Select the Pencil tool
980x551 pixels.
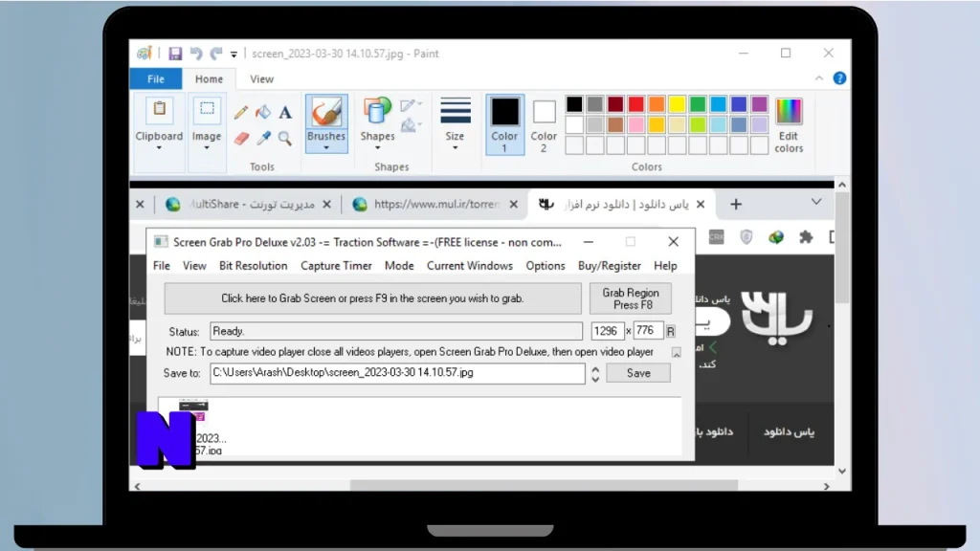[241, 113]
